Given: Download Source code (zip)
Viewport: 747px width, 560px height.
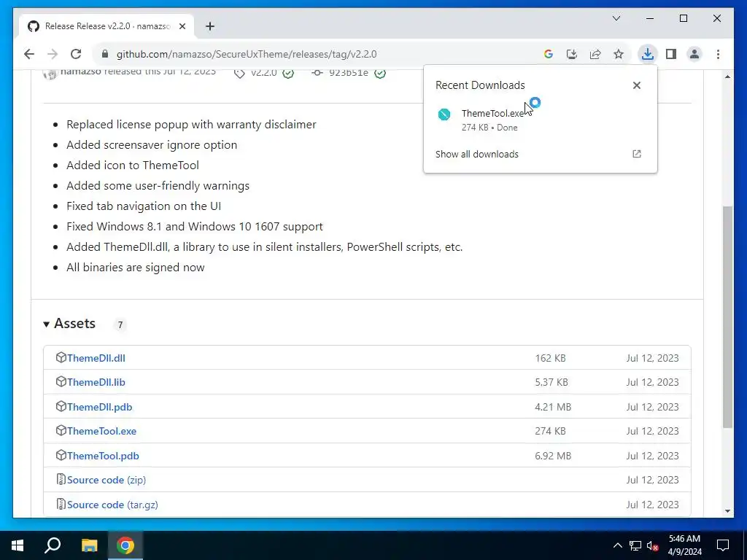Looking at the screenshot, I should 107,480.
